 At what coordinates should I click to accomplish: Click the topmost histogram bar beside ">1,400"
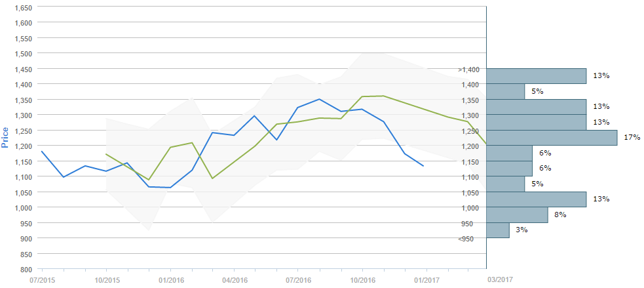536,76
